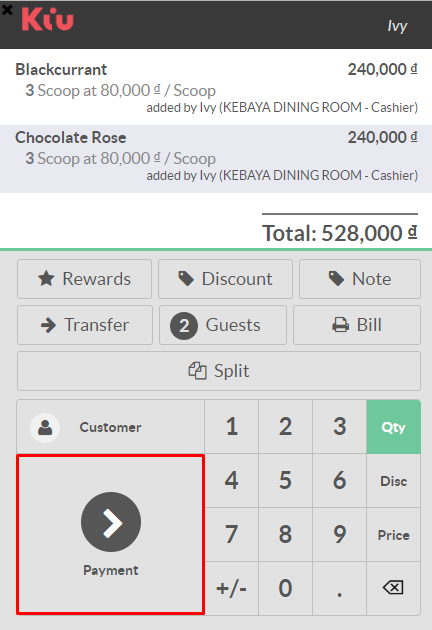Print the Bill using the printer button
432x630 pixels.
[x=357, y=325]
